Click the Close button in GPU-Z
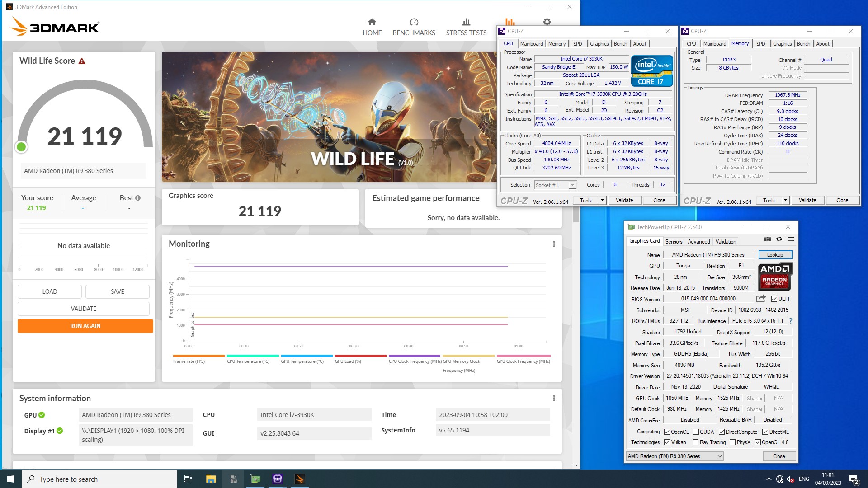Image resolution: width=868 pixels, height=488 pixels. coord(779,456)
